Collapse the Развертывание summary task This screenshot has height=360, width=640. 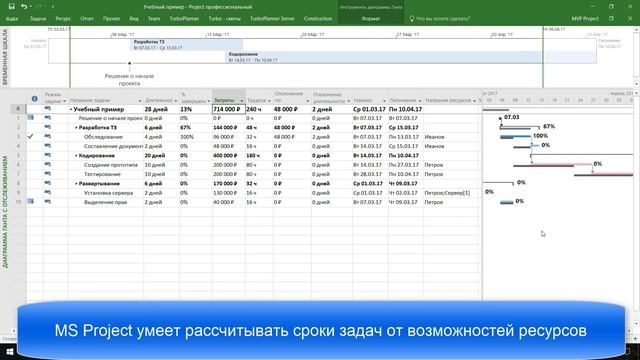click(76, 184)
